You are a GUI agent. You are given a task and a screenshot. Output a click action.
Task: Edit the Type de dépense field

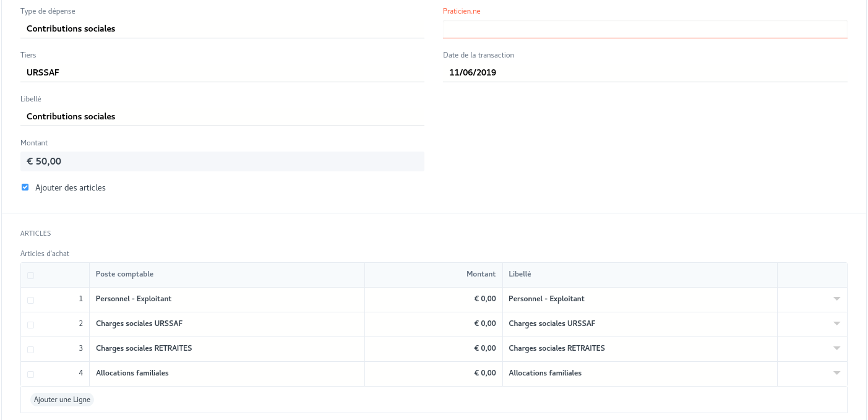[222, 28]
